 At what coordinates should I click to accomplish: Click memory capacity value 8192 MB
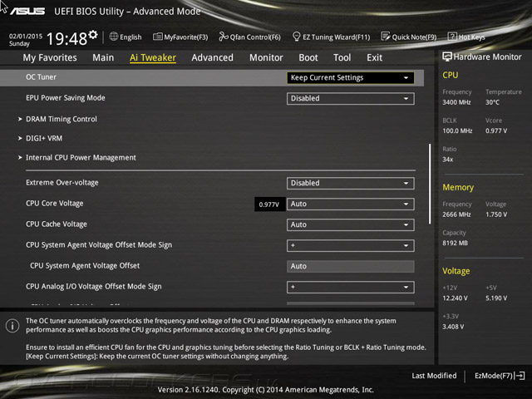[455, 244]
